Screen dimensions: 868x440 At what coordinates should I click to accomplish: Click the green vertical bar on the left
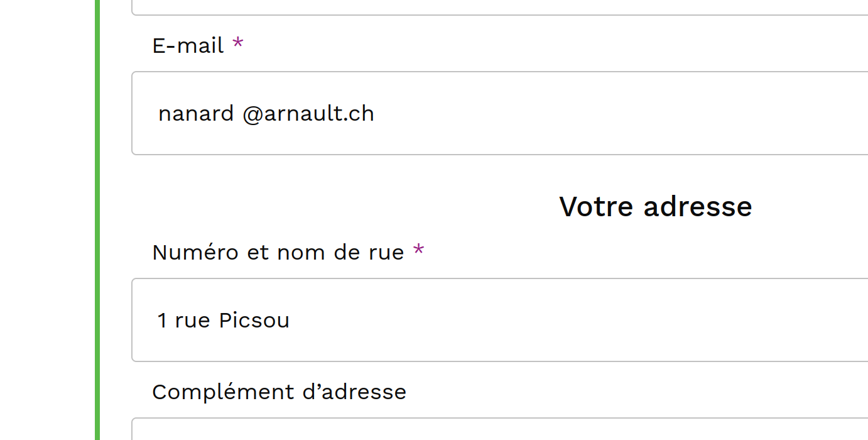tap(97, 220)
